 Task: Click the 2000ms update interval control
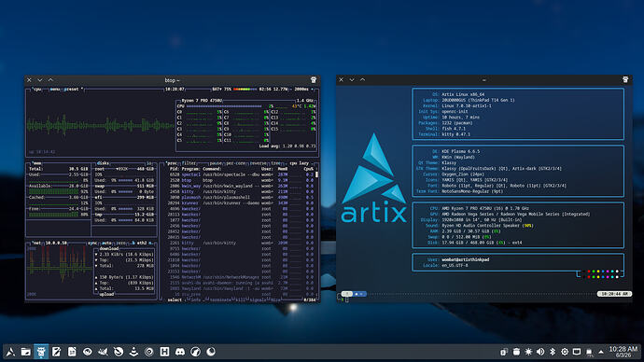point(301,89)
